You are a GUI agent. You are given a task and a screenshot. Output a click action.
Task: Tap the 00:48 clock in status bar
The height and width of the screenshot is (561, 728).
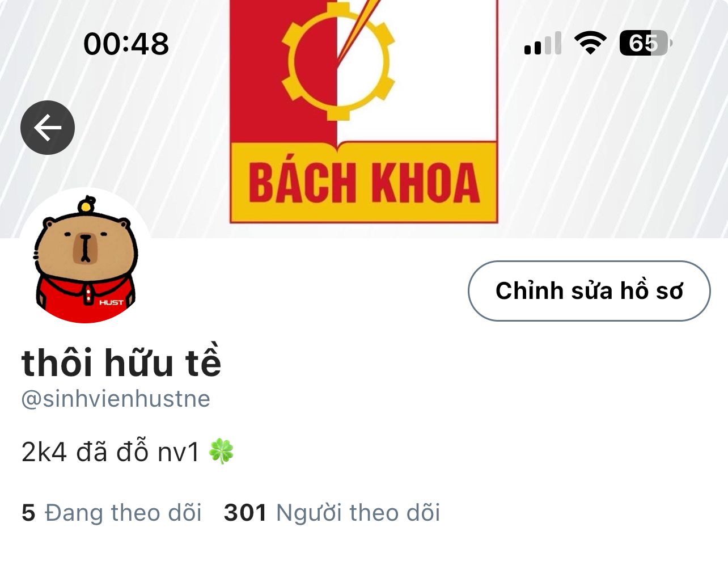point(126,44)
